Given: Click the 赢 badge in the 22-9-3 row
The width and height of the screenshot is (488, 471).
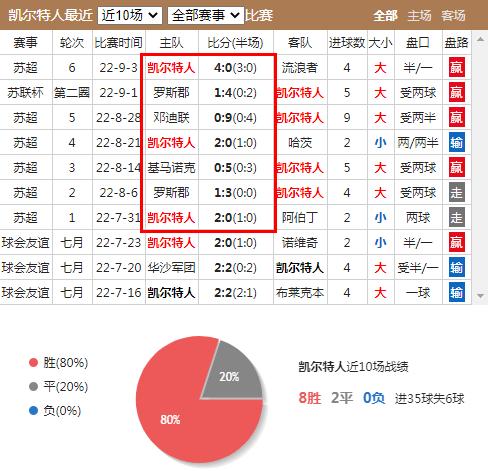Looking at the screenshot, I should (x=456, y=68).
